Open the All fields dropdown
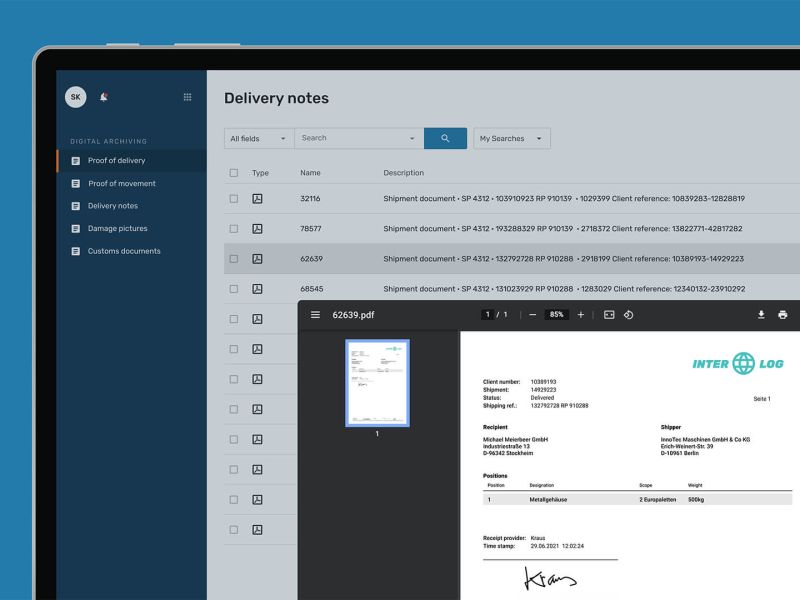The height and width of the screenshot is (600, 800). (x=257, y=138)
